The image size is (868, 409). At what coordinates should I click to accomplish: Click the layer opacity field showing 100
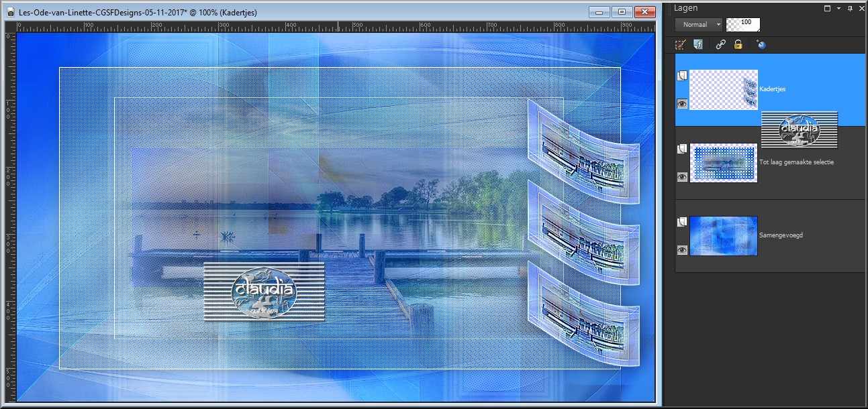coord(743,25)
